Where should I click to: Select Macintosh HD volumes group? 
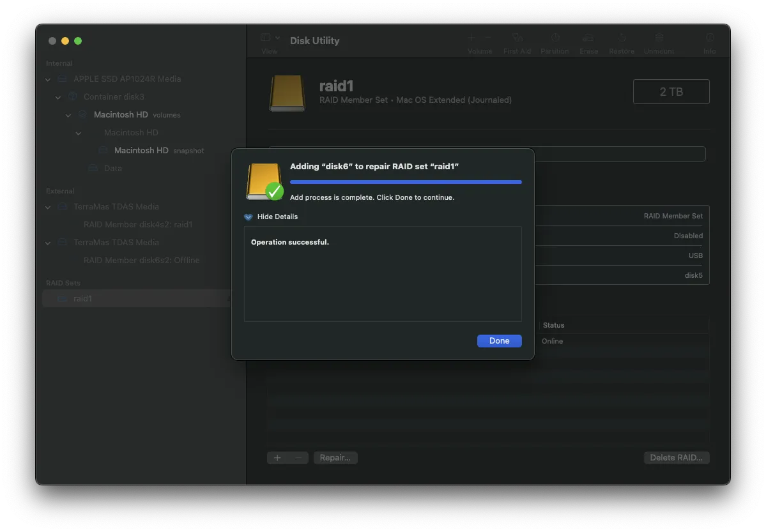(137, 114)
